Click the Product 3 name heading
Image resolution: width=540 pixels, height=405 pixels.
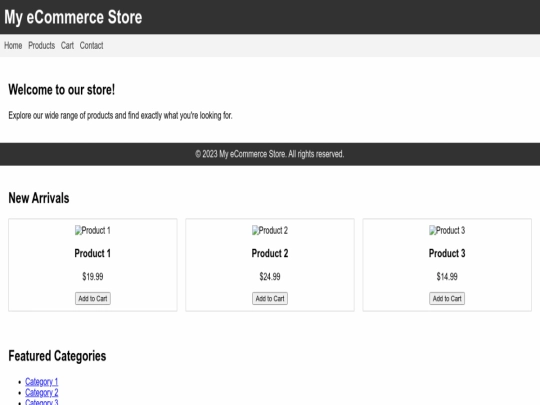pyautogui.click(x=447, y=253)
